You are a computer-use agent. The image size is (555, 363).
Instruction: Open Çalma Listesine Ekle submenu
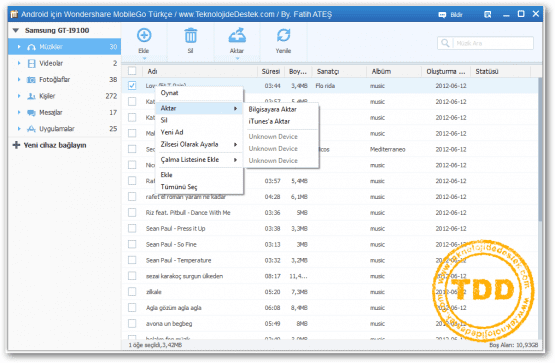click(x=199, y=160)
